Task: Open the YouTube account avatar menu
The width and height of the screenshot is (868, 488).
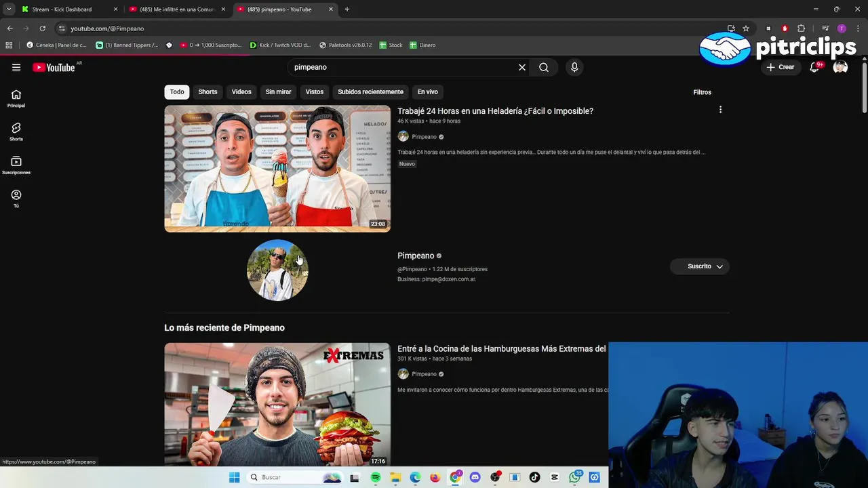Action: [840, 67]
